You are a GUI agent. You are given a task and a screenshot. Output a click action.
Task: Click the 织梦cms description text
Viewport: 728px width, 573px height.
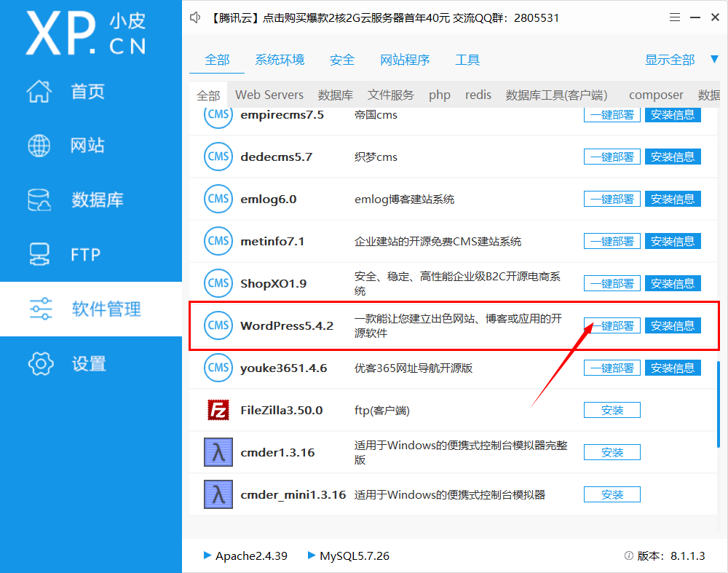coord(376,157)
